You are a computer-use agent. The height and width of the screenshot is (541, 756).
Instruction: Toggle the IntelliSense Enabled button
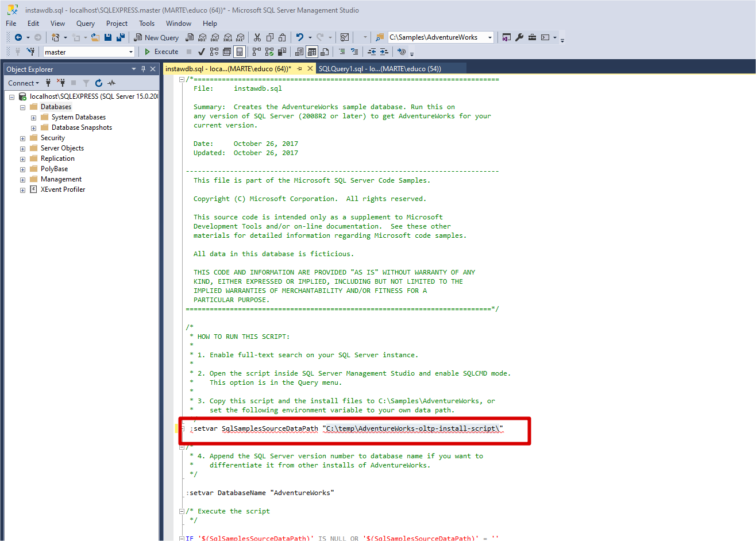click(x=240, y=52)
